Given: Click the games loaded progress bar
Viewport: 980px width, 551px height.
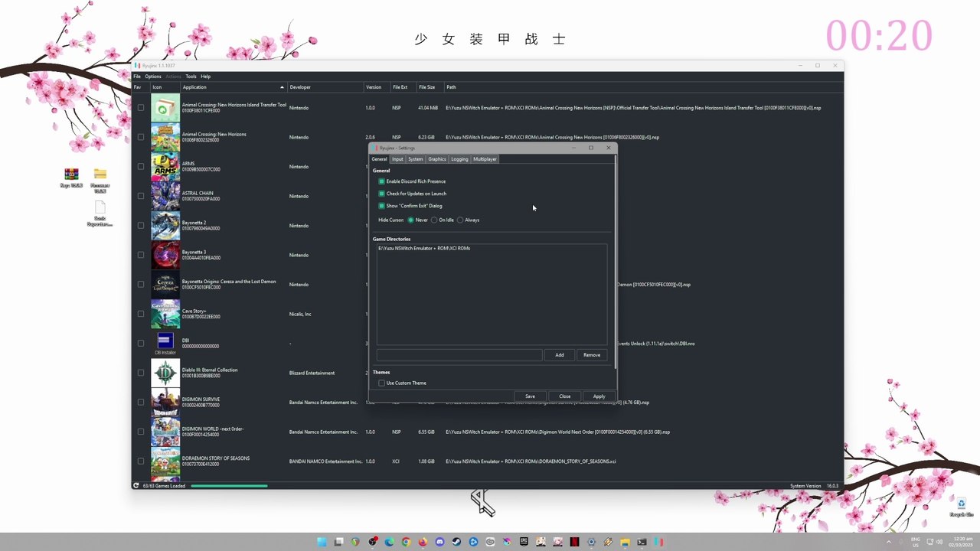Looking at the screenshot, I should [x=229, y=486].
